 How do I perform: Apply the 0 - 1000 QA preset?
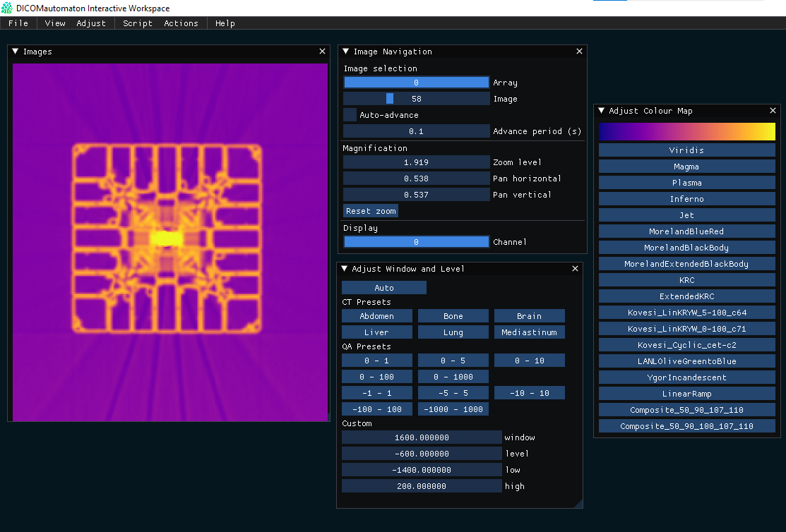(x=453, y=377)
